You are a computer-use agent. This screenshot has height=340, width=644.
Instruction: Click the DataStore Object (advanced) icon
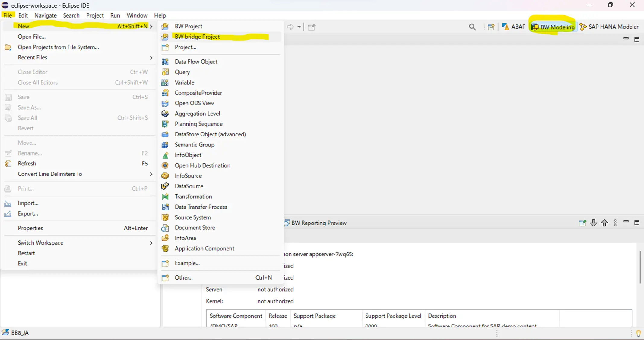pyautogui.click(x=165, y=134)
